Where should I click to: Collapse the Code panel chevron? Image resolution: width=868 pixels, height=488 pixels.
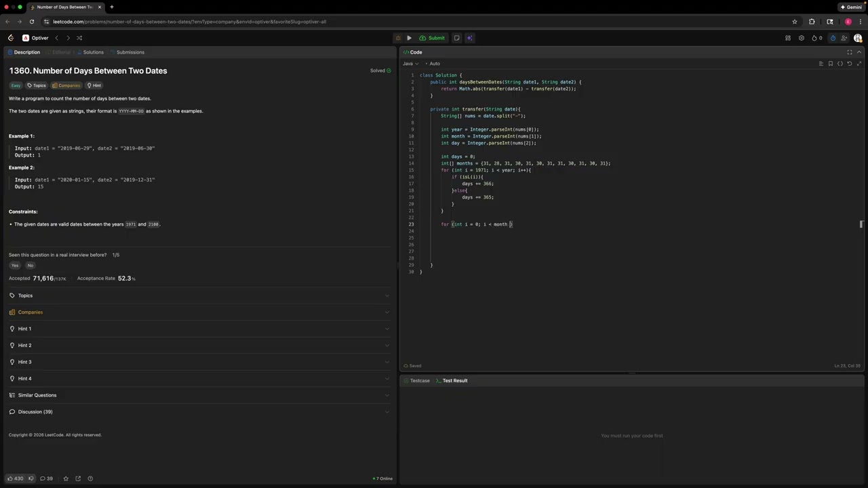[x=860, y=52]
